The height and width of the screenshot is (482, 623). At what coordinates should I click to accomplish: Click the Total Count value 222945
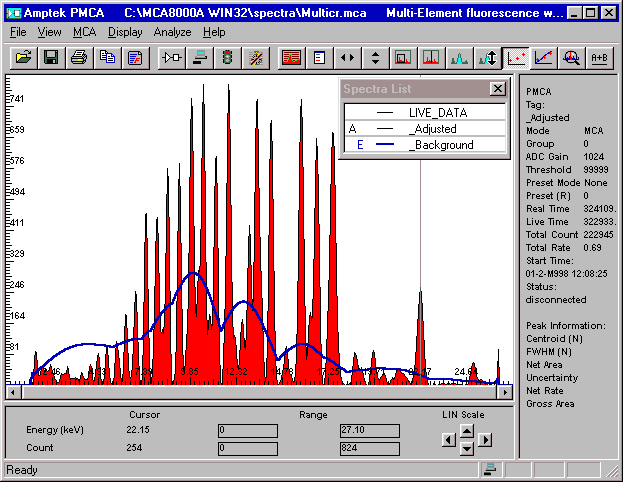[598, 235]
